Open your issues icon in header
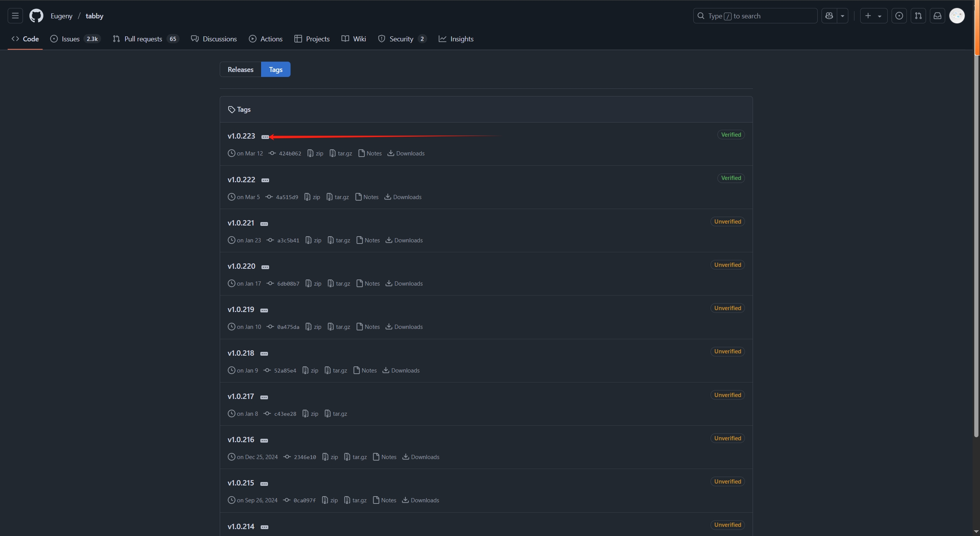 [x=899, y=16]
